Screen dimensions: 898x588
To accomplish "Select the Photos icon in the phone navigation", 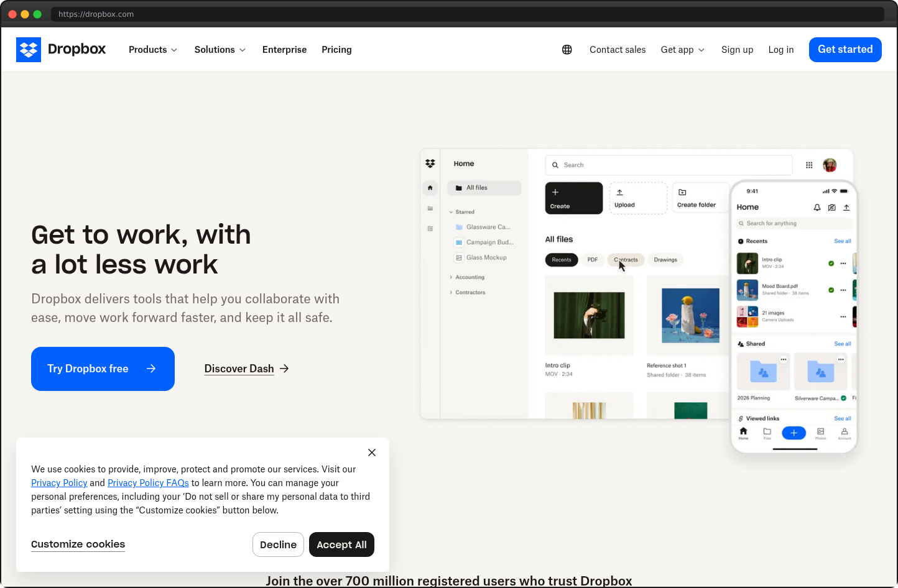I will pyautogui.click(x=820, y=433).
